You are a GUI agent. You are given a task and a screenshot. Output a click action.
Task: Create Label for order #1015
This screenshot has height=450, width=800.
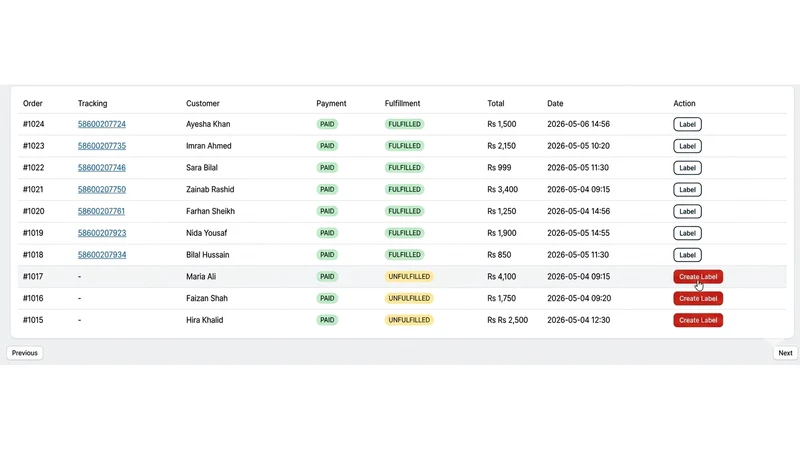click(x=698, y=320)
